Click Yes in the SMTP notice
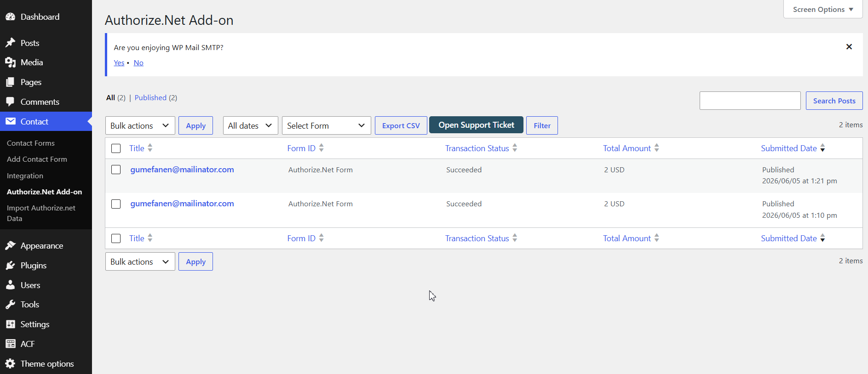The width and height of the screenshot is (868, 374). pos(119,63)
